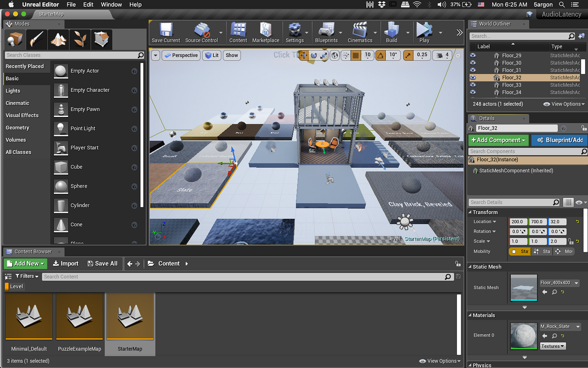Toggle rotation snapping triangle icon

(380, 55)
